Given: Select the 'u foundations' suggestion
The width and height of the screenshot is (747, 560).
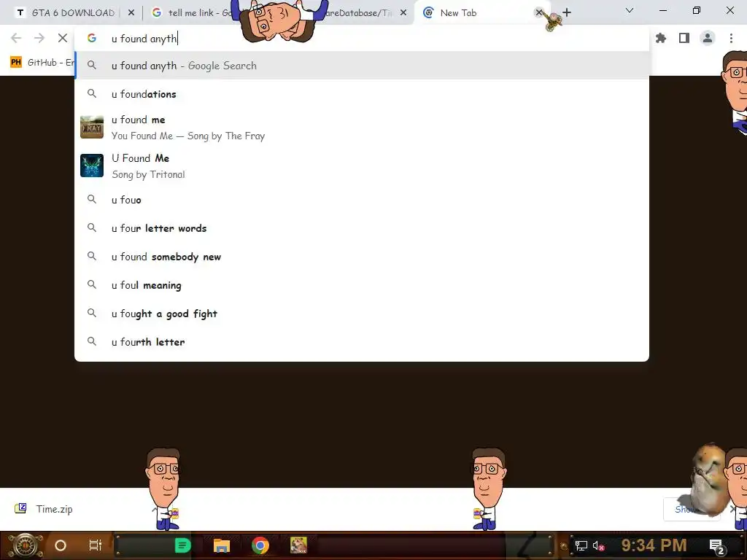Looking at the screenshot, I should click(362, 94).
